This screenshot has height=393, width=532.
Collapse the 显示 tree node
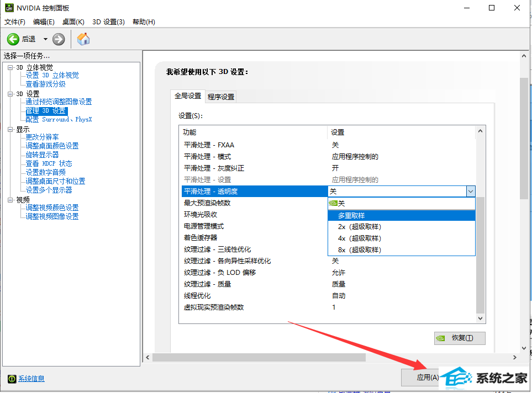click(x=9, y=129)
